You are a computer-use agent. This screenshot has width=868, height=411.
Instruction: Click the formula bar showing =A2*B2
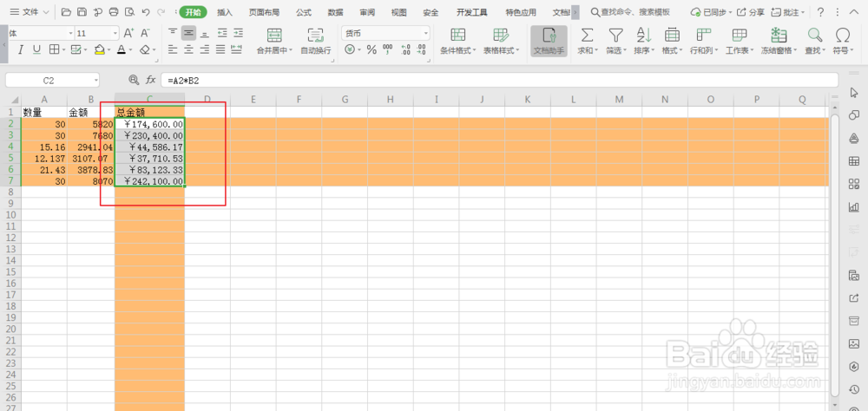tap(499, 81)
